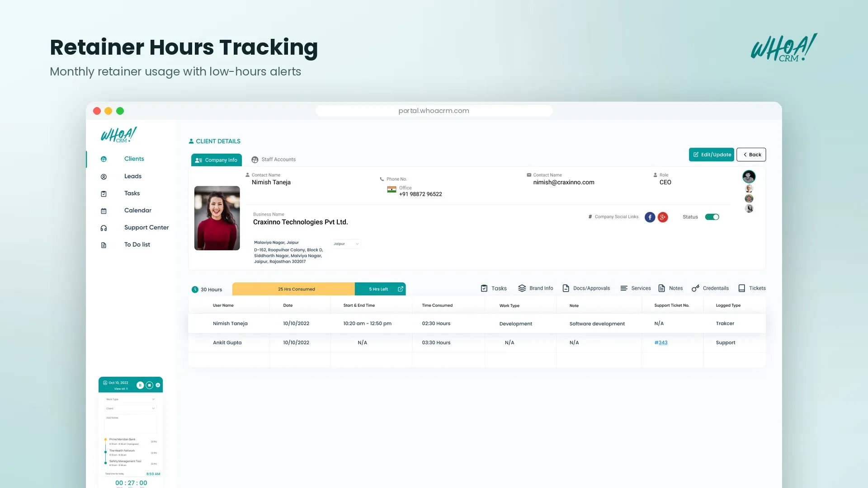The image size is (868, 488).
Task: Open the Brand Info tab
Action: [x=535, y=288]
